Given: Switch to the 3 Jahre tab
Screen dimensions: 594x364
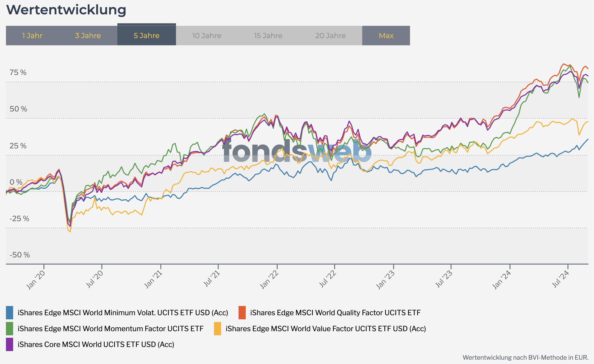Looking at the screenshot, I should [88, 36].
